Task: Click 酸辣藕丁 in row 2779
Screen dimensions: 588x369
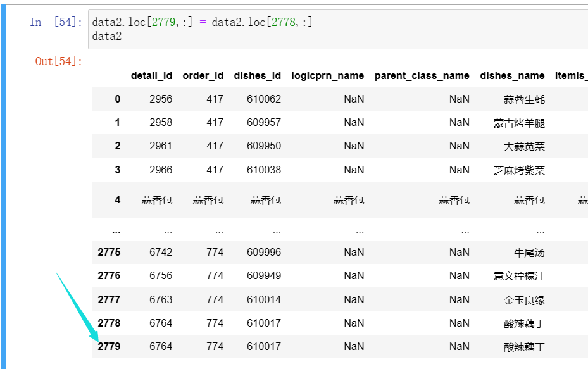Action: click(x=524, y=347)
